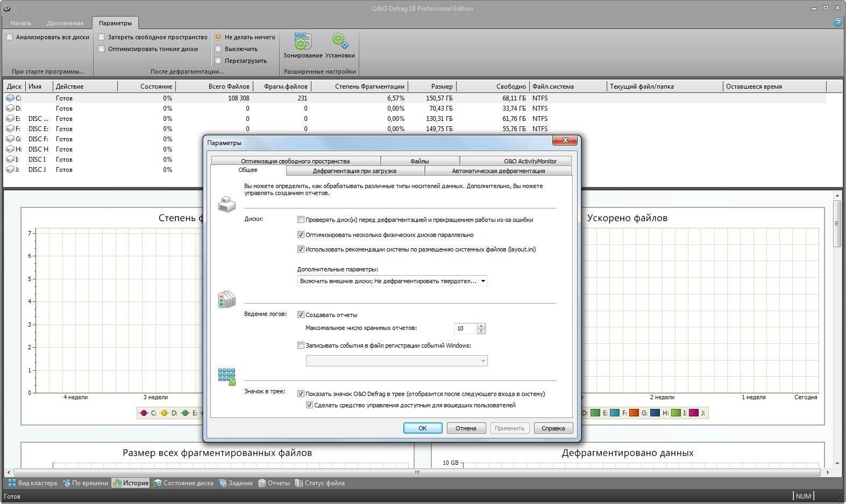
Task: Select Перезагрузить radio option
Action: [218, 61]
